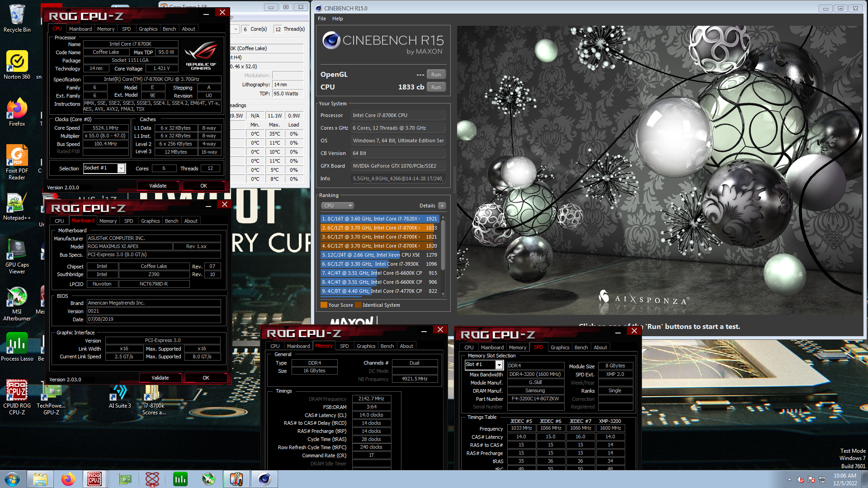Image resolution: width=868 pixels, height=488 pixels.
Task: Open About tab in SPD CPU-Z window
Action: point(600,347)
